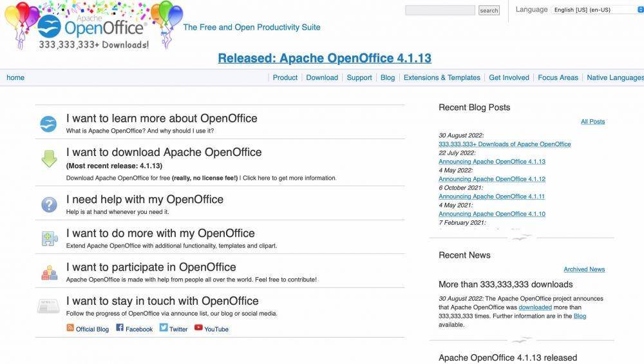Screen dimensions: 644x364
Task: Open the YouTube text link
Action: pos(216,329)
